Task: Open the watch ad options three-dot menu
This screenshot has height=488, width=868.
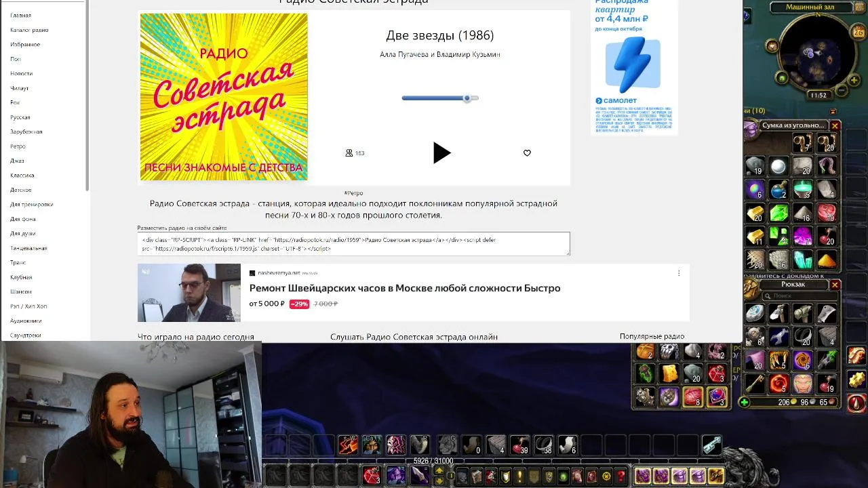Action: 679,273
